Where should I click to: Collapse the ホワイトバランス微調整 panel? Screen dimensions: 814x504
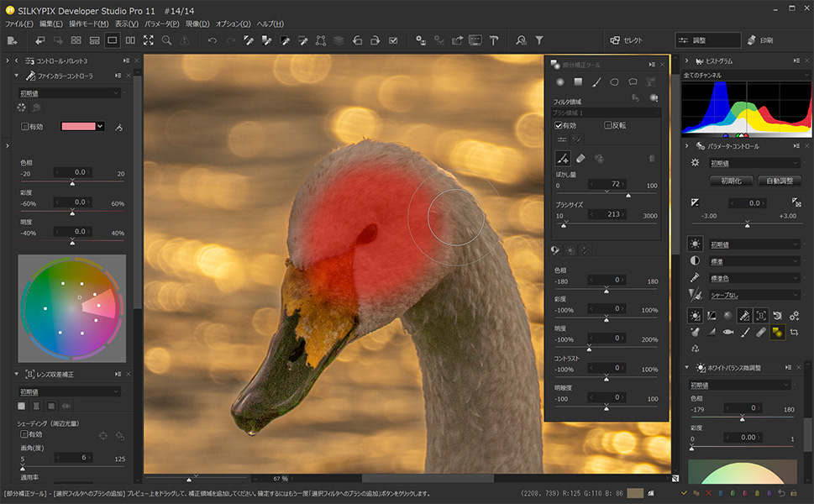pyautogui.click(x=686, y=367)
